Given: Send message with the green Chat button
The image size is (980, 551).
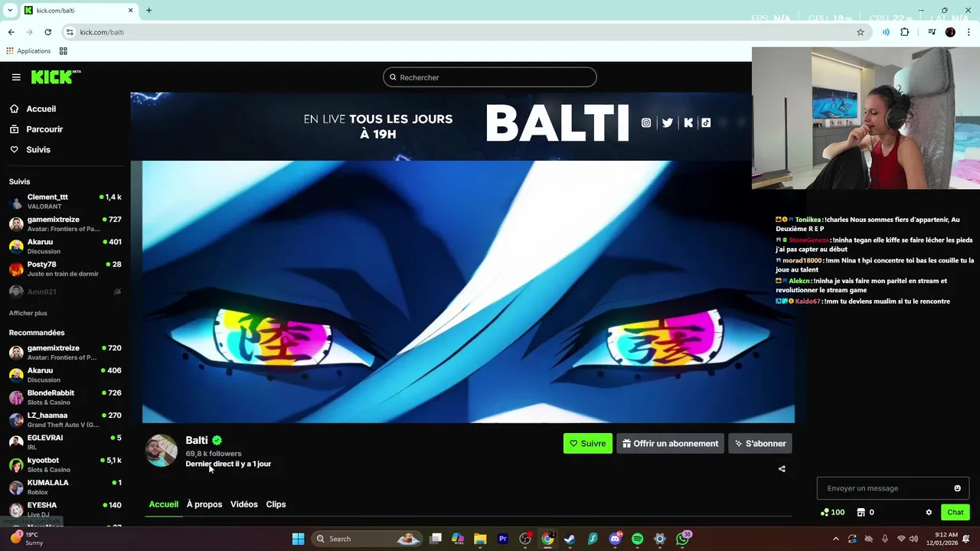Looking at the screenshot, I should 955,512.
